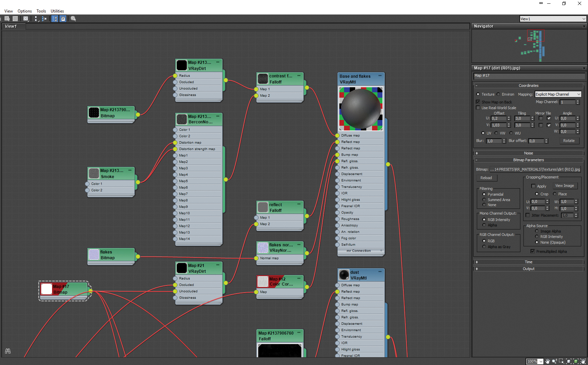Select Alpha as Gray channel output
The width and height of the screenshot is (588, 365).
[484, 247]
